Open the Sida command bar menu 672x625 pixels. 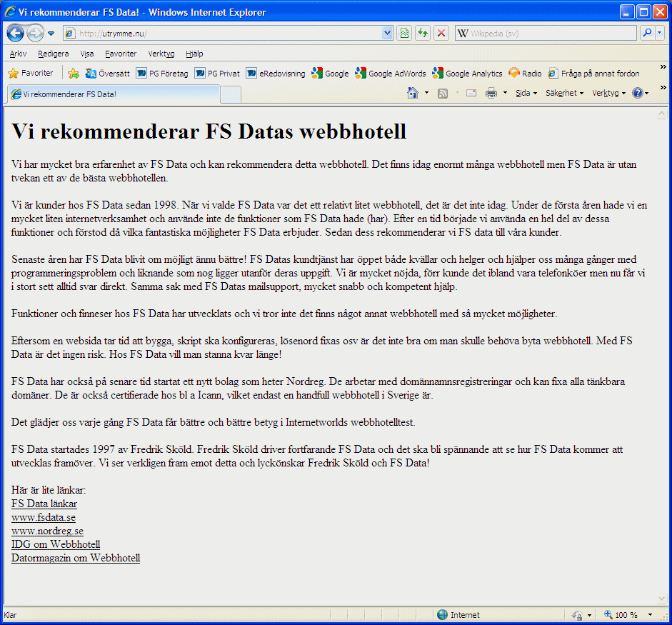pyautogui.click(x=526, y=93)
